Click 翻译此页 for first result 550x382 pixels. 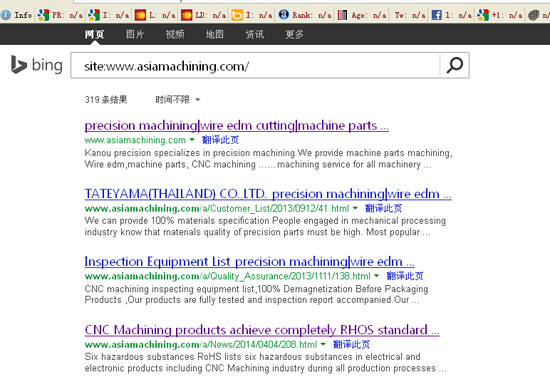coord(220,140)
